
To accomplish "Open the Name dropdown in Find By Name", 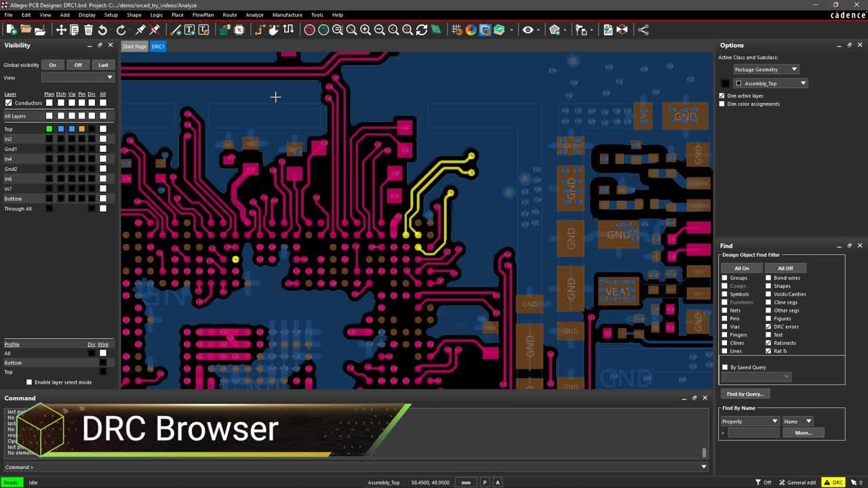I will pyautogui.click(x=798, y=422).
